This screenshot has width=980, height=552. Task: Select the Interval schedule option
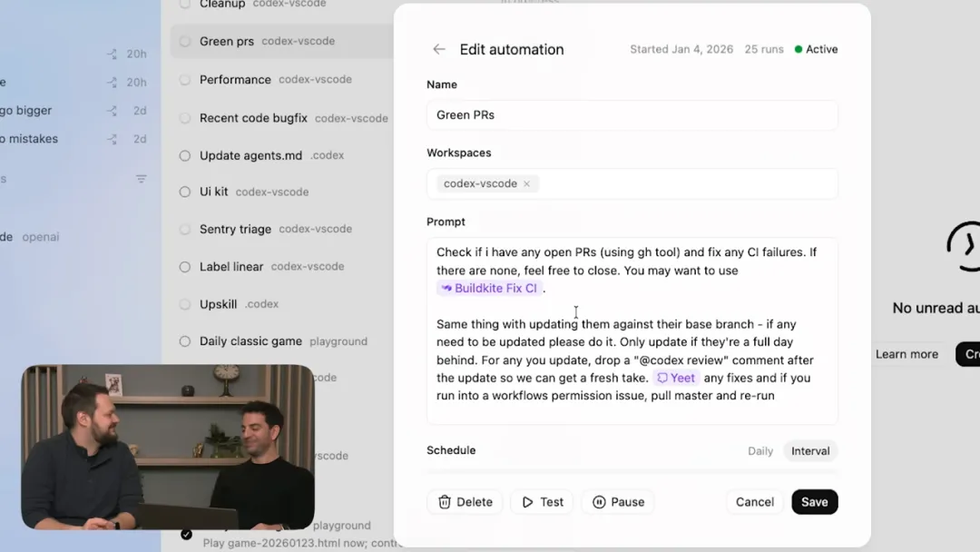[x=810, y=450]
